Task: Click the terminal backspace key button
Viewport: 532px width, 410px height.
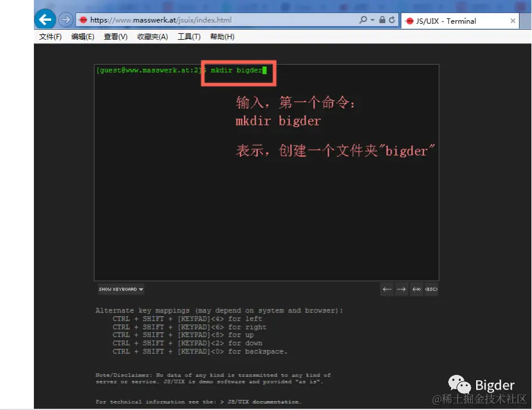Action: (x=416, y=289)
